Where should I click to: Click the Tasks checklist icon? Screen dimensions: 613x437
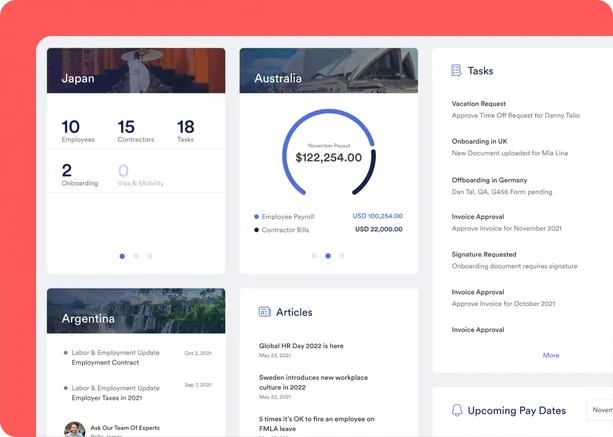click(x=456, y=71)
